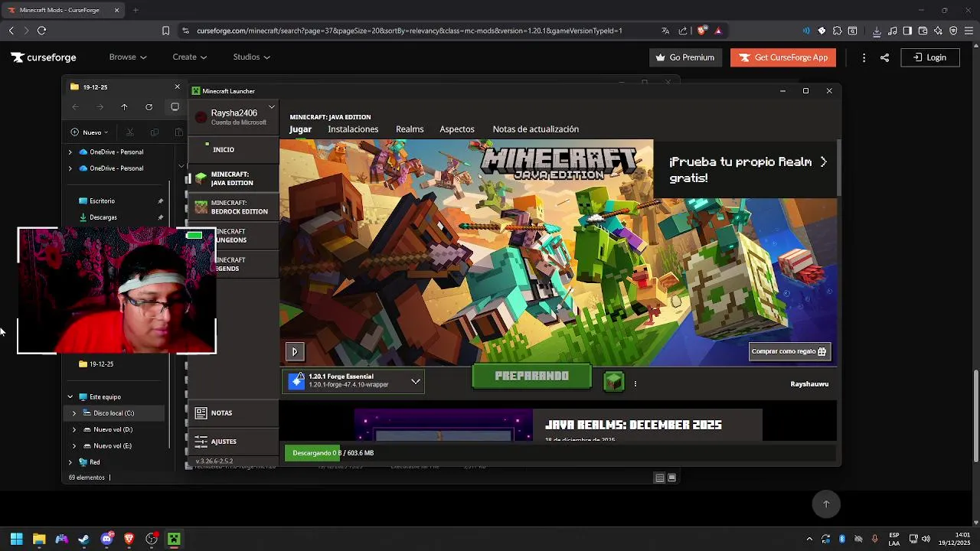Screen dimensions: 980x551
Task: Open Brave Shields lion icon
Action: [701, 31]
